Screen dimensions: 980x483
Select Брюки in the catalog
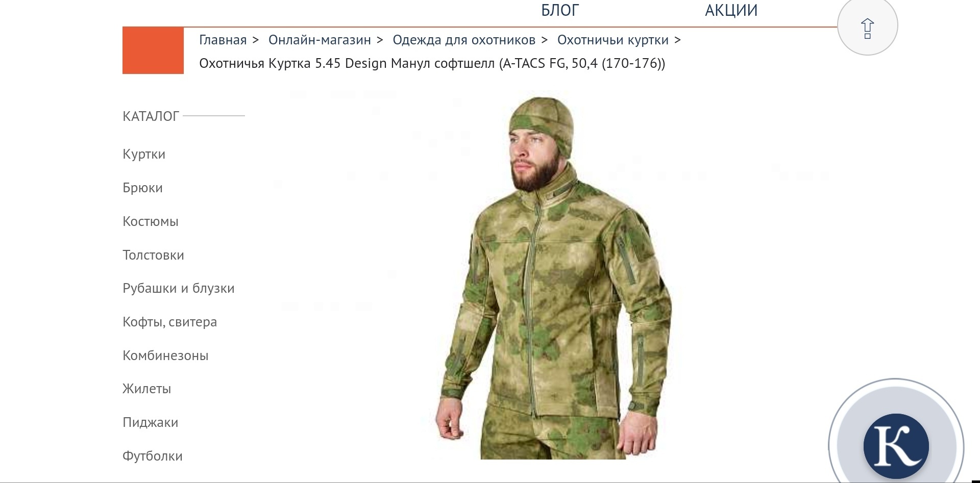[142, 188]
